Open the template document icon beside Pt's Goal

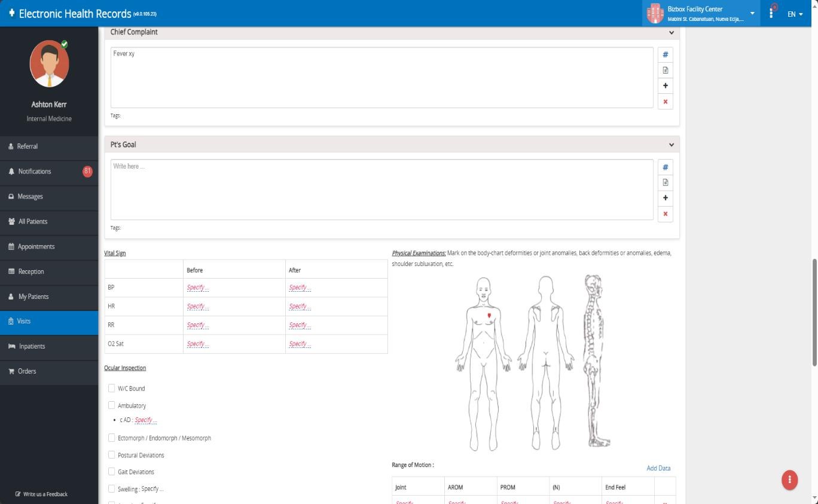(665, 182)
